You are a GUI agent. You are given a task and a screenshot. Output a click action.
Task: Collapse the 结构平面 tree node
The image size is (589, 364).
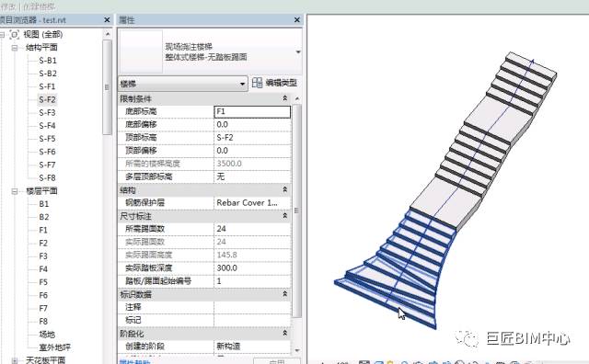tap(15, 48)
